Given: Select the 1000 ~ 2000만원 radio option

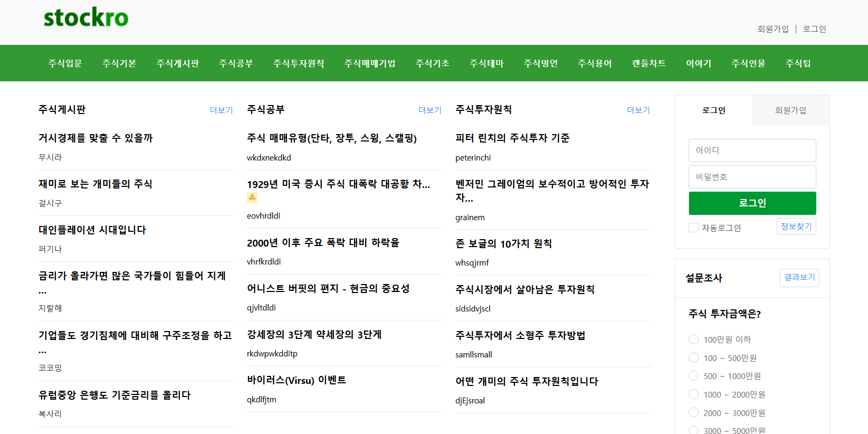Looking at the screenshot, I should point(693,394).
